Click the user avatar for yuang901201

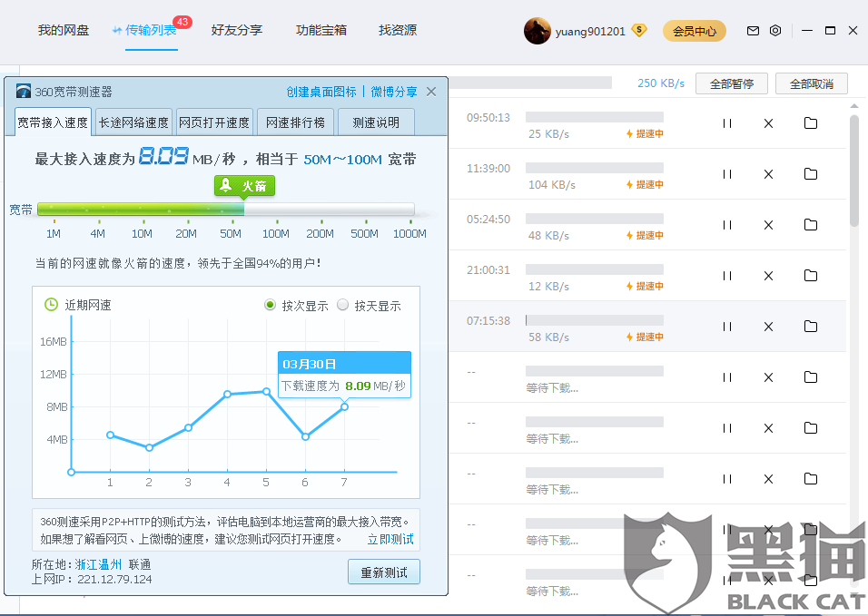click(x=537, y=31)
